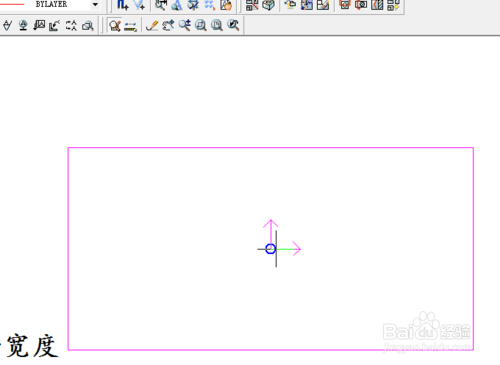This screenshot has width=500, height=365.
Task: Click the squares with paintbrush icon
Action: pyautogui.click(x=323, y=5)
